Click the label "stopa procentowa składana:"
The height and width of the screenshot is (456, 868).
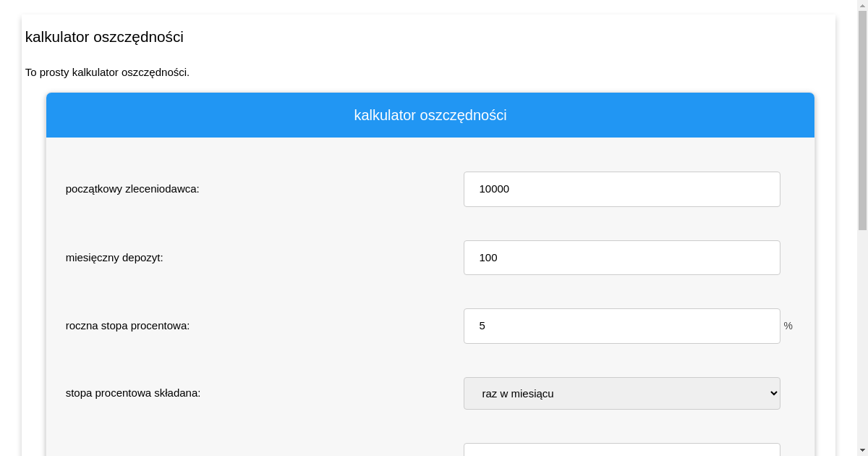tap(133, 393)
